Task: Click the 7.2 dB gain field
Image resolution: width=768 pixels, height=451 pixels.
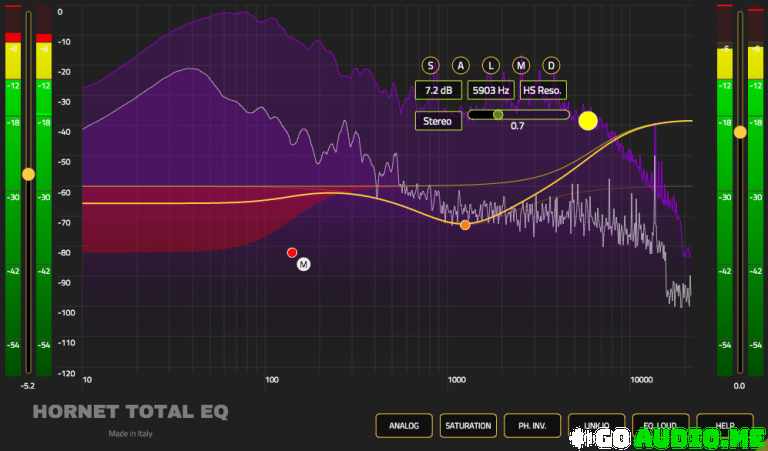Action: (x=438, y=90)
